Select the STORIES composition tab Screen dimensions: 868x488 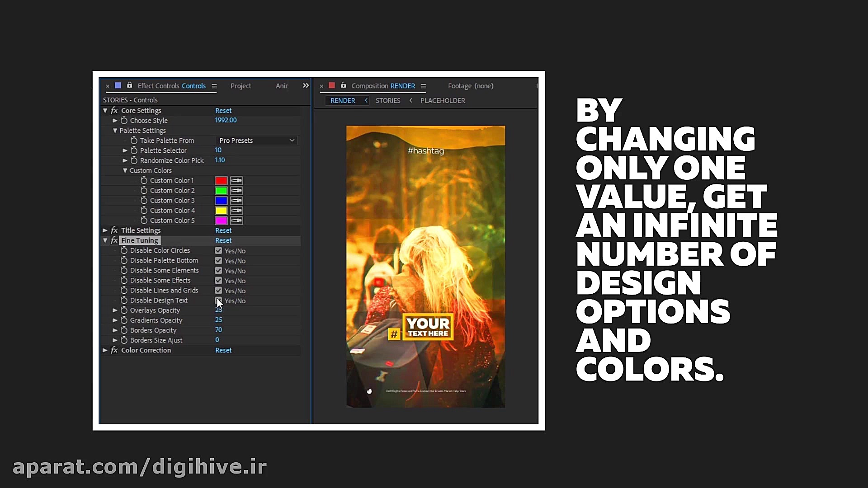(x=387, y=101)
